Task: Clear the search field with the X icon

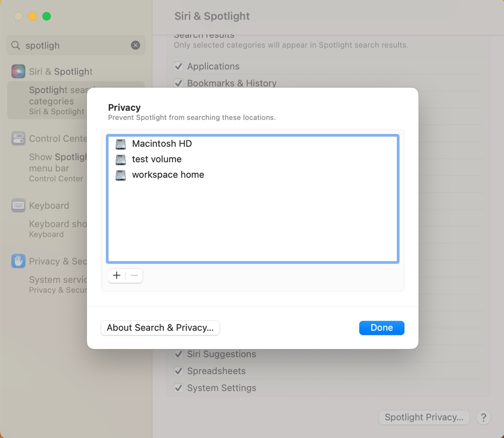Action: click(135, 45)
